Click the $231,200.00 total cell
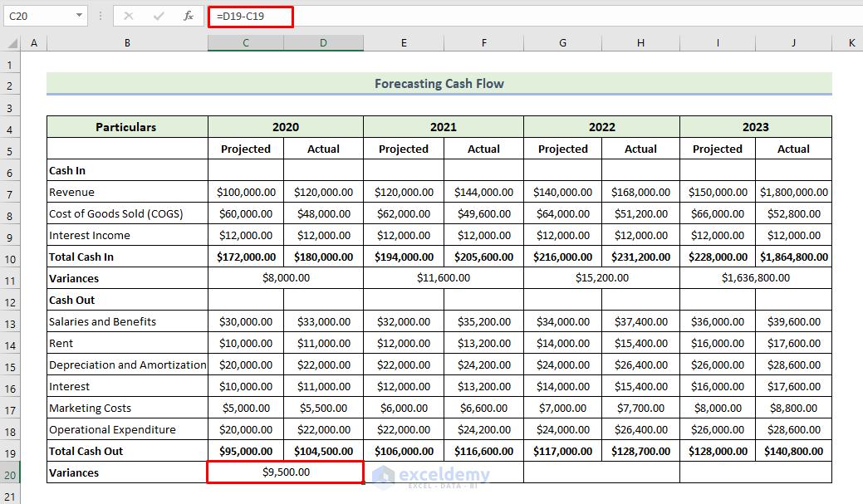This screenshot has width=863, height=504. tap(640, 257)
